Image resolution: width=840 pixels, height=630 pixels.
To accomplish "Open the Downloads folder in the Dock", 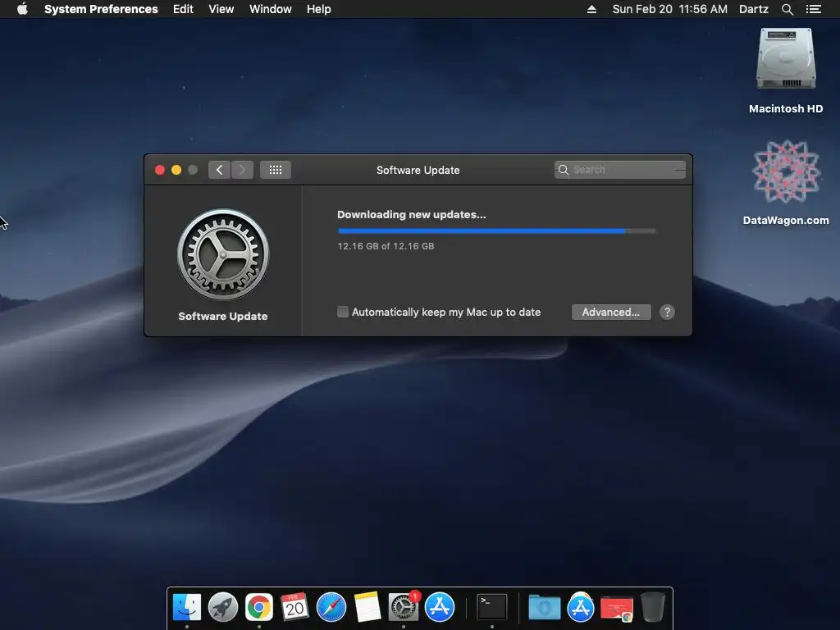I will [x=545, y=607].
